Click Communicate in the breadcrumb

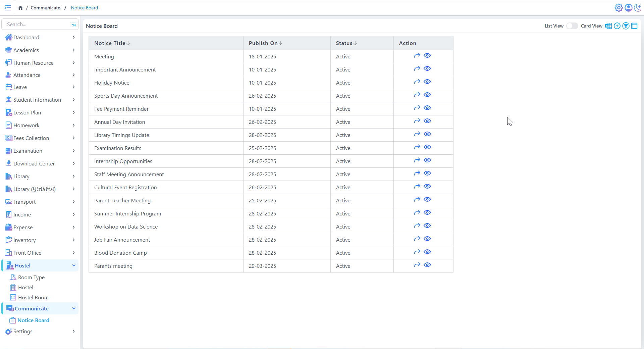45,8
